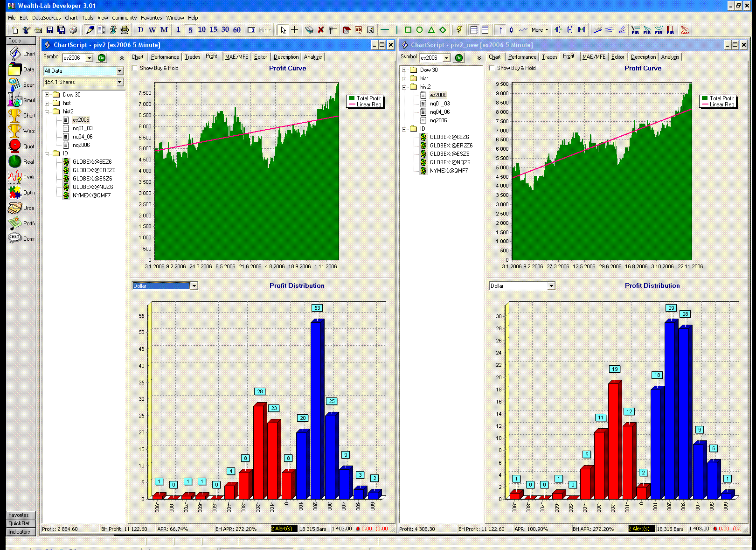Expand the Dow 30 folder in left tree
This screenshot has height=550, width=756.
coord(47,95)
